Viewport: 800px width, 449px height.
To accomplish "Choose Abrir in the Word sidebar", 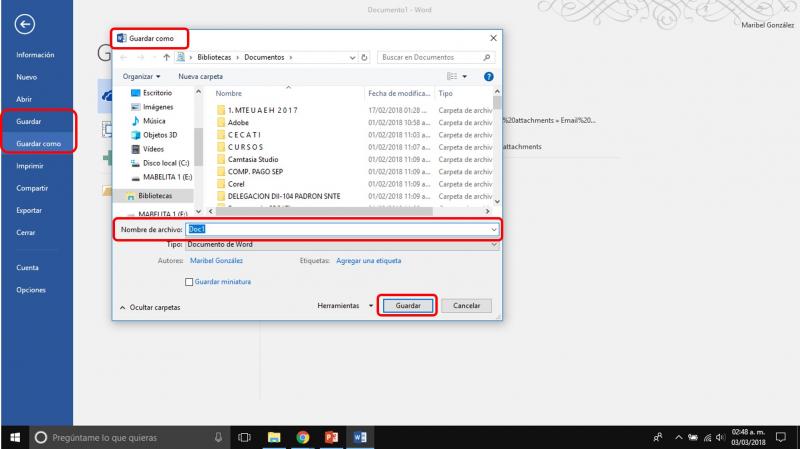I will [24, 99].
